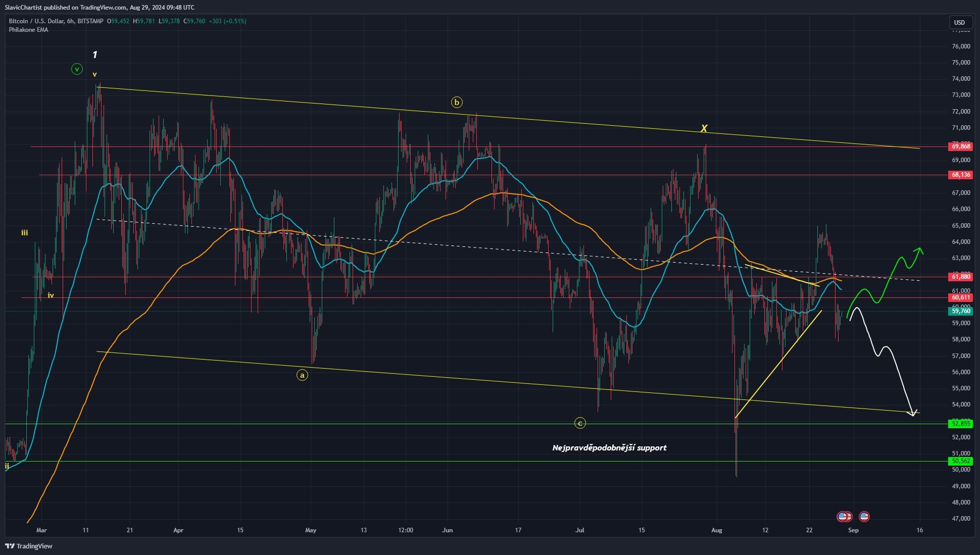Click the Sep date label on time axis
The height and width of the screenshot is (555, 980).
(853, 530)
